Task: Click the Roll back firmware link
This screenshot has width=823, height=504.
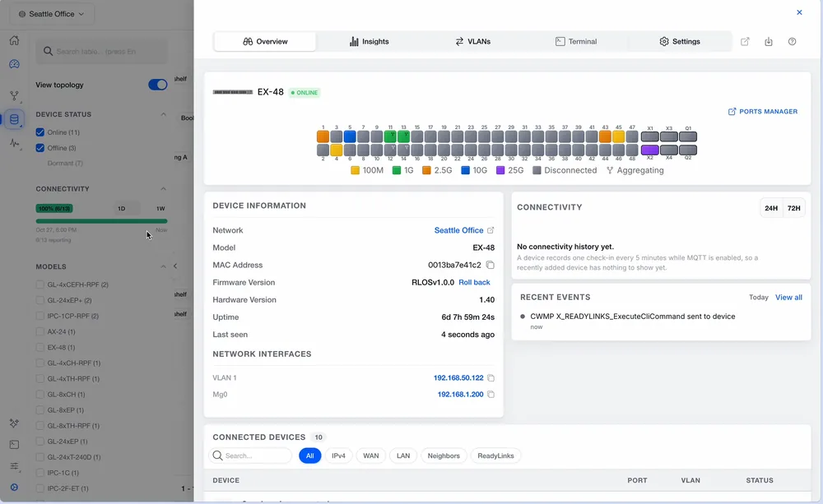Action: tap(475, 282)
